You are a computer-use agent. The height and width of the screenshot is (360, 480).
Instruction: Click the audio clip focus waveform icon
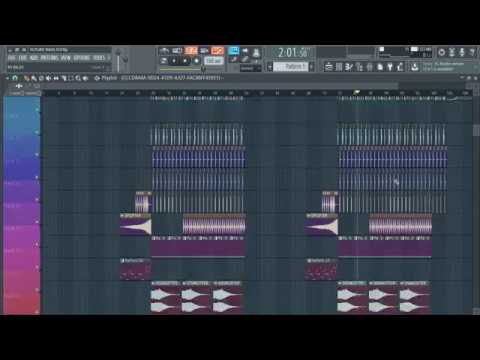(x=19, y=86)
